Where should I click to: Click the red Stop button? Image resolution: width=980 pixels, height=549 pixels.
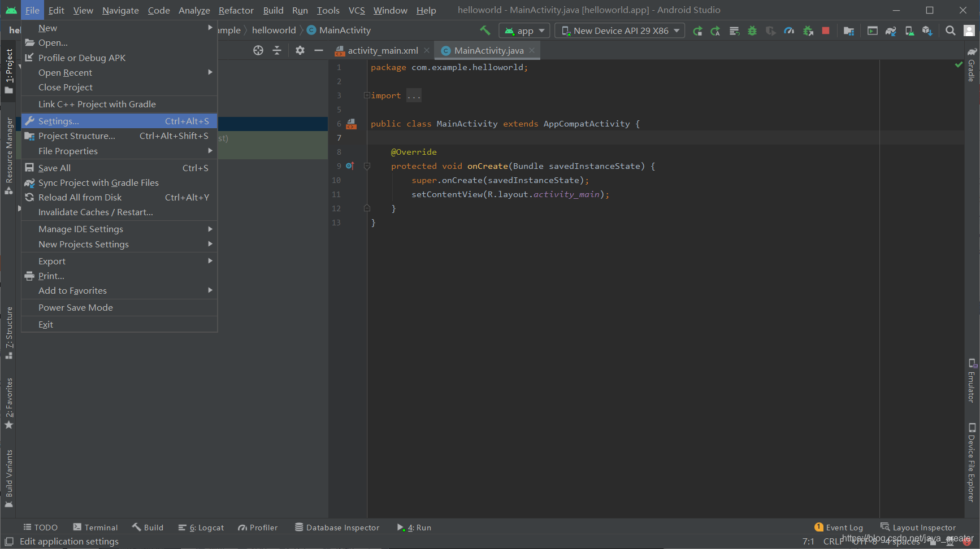click(826, 30)
